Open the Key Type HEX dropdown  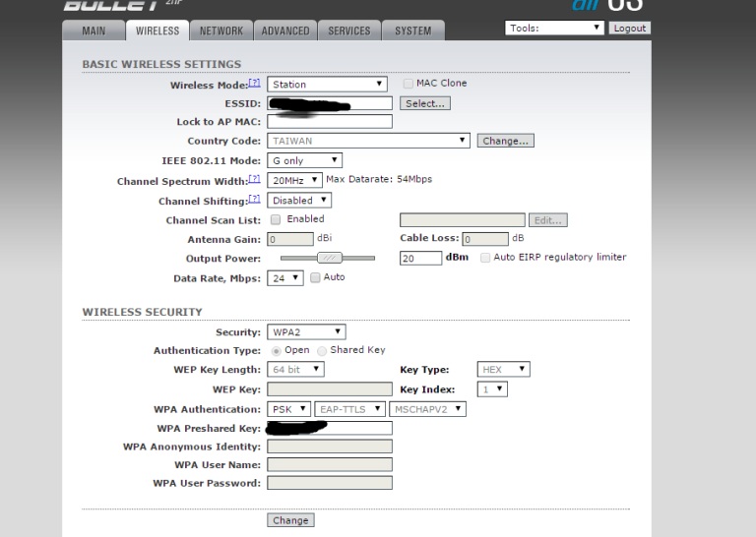click(x=503, y=370)
